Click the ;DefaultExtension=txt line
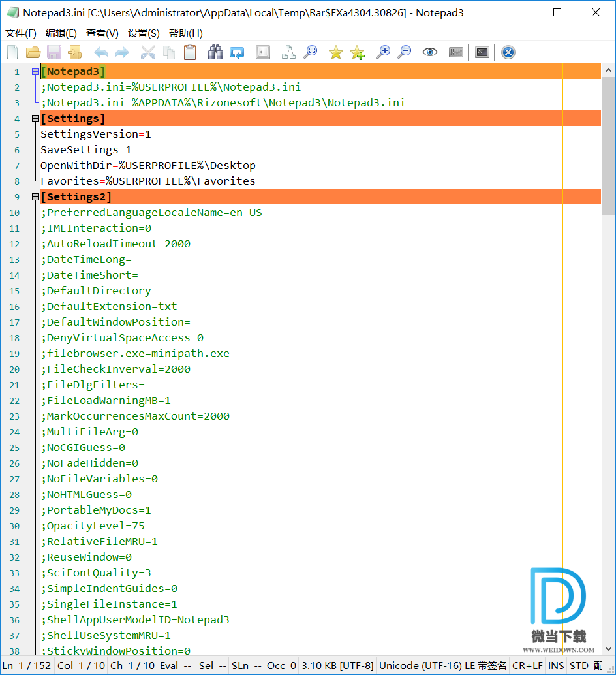616x675 pixels. 109,307
